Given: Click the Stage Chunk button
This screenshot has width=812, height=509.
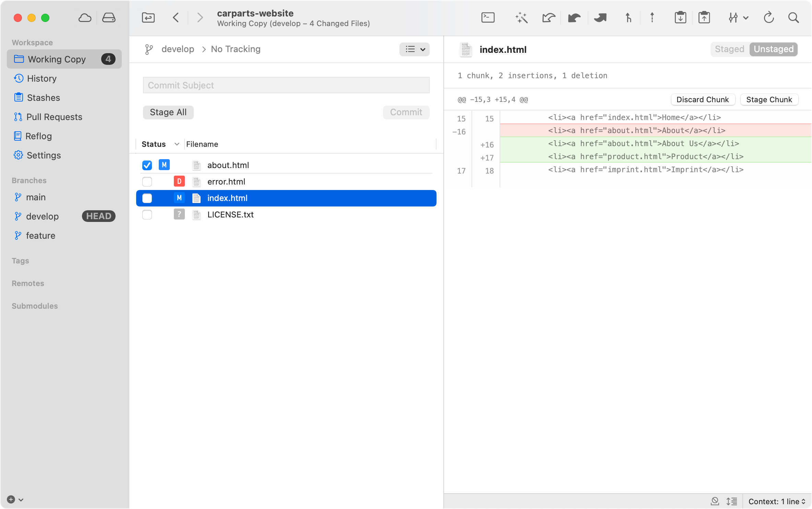Looking at the screenshot, I should pos(769,99).
